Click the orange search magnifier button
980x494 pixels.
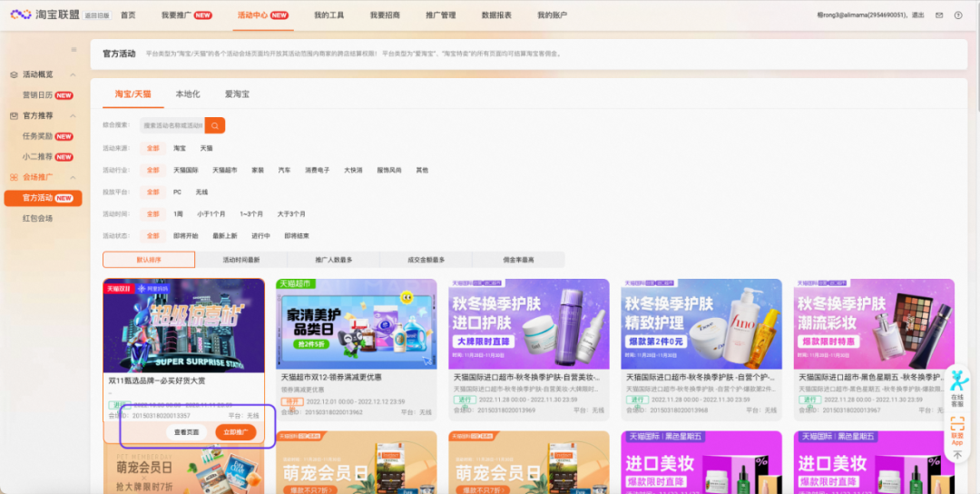pos(215,125)
